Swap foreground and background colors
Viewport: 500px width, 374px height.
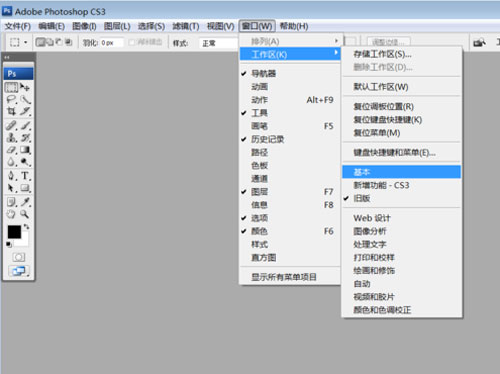click(x=26, y=227)
